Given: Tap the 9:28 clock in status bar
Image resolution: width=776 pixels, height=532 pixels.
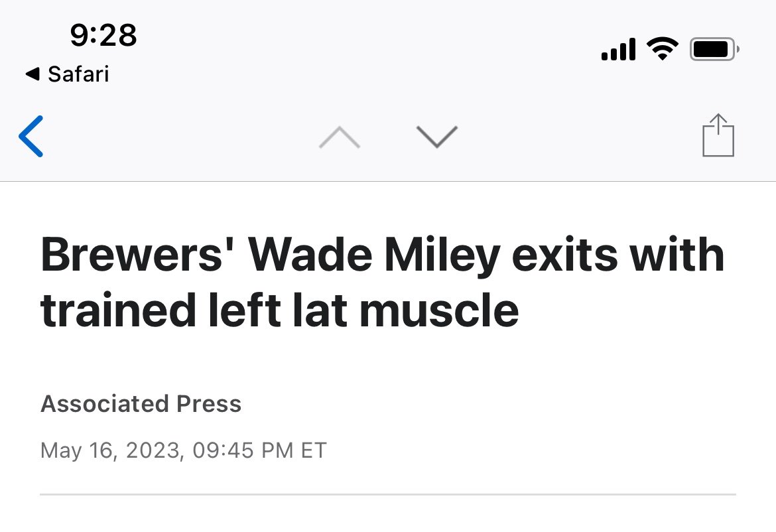Looking at the screenshot, I should click(103, 35).
